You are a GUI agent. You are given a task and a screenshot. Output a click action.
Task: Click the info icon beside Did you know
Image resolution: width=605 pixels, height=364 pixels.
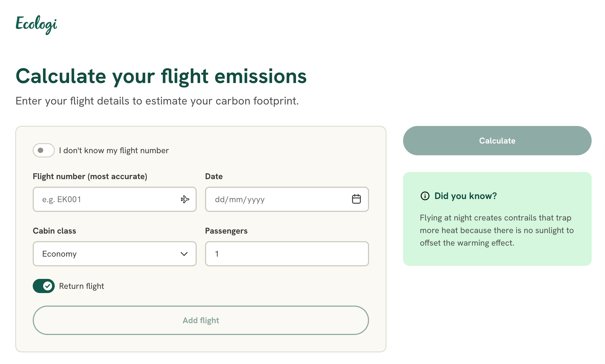[x=425, y=196]
